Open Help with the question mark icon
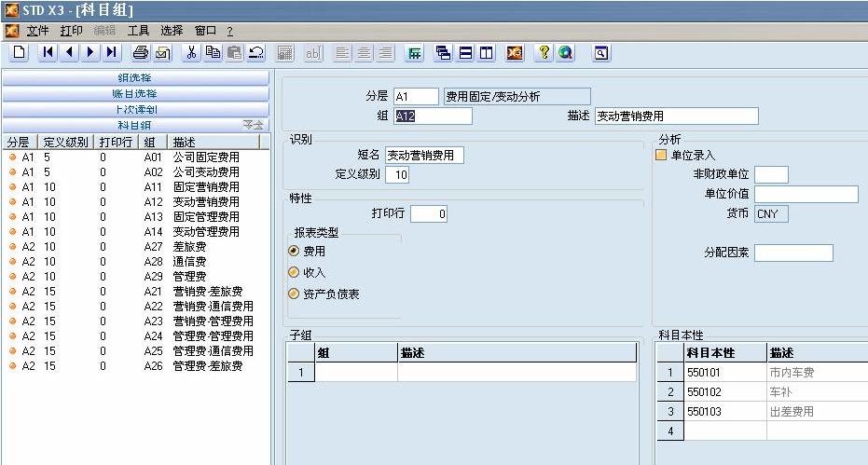The image size is (868, 465). tap(544, 53)
